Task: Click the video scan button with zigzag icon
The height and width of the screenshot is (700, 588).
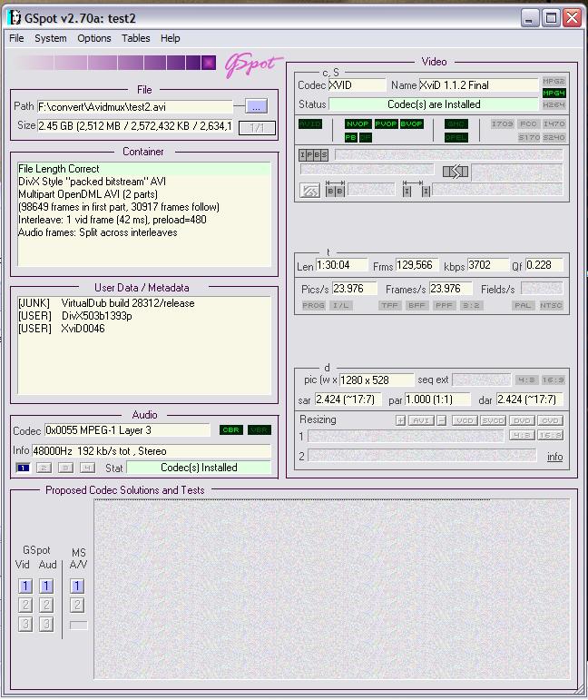Action: (x=309, y=191)
